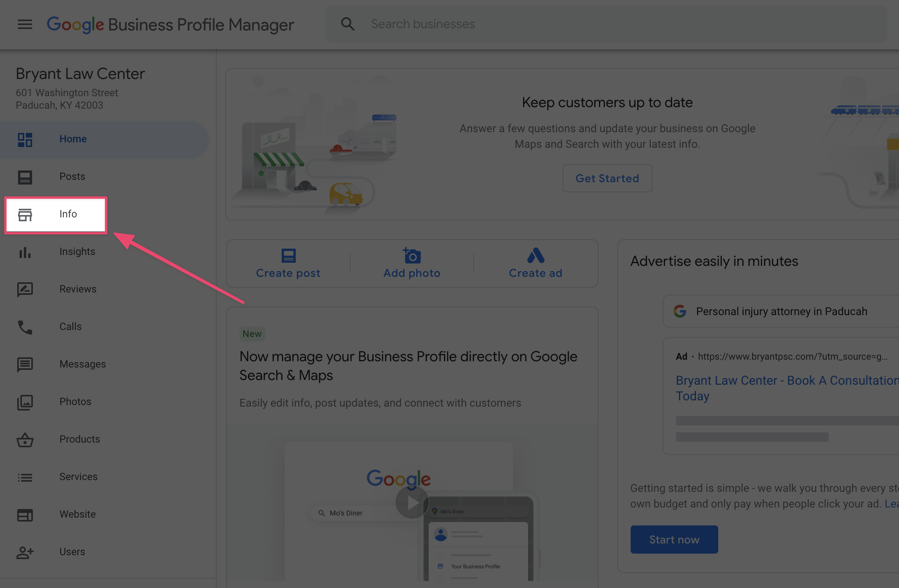
Task: Click the Photos gallery icon
Action: [25, 402]
